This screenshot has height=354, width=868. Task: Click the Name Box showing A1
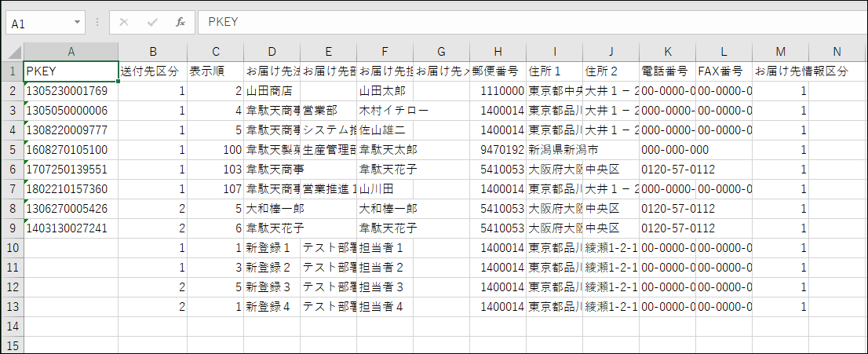tap(38, 23)
